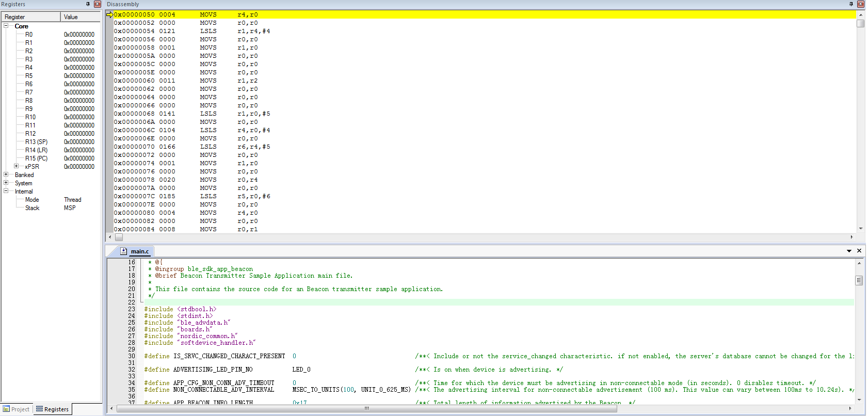Click line number 23 in main.c
This screenshot has height=416, width=868.
pyautogui.click(x=132, y=309)
